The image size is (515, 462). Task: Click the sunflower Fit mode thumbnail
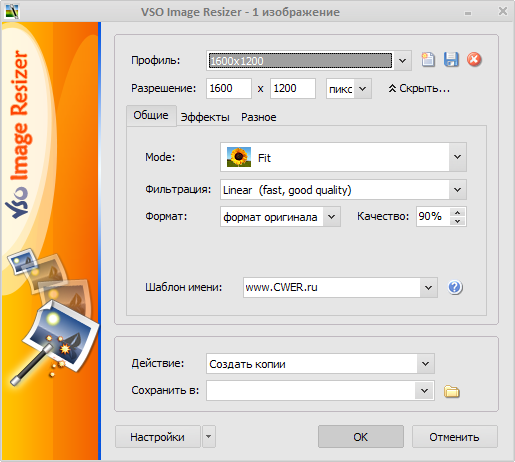(239, 157)
